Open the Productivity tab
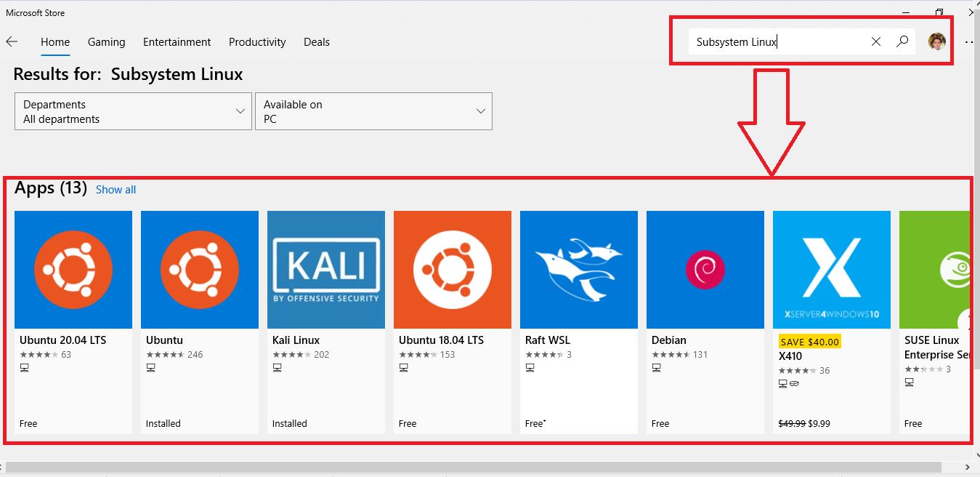The height and width of the screenshot is (477, 980). [257, 42]
